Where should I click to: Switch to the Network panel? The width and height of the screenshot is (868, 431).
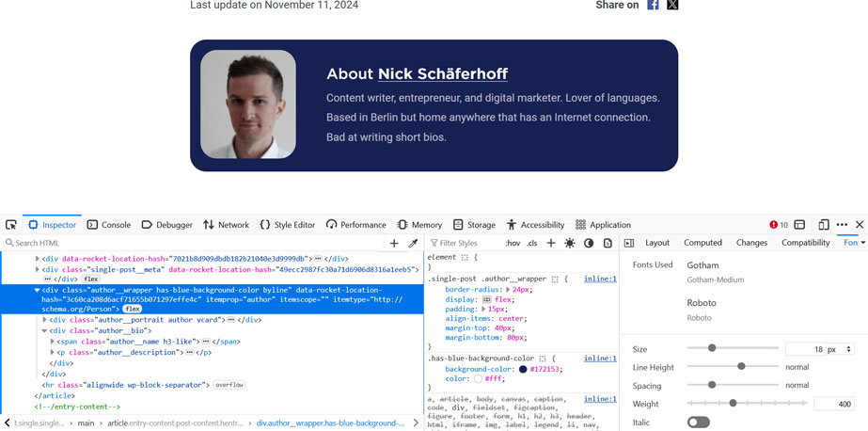point(226,225)
